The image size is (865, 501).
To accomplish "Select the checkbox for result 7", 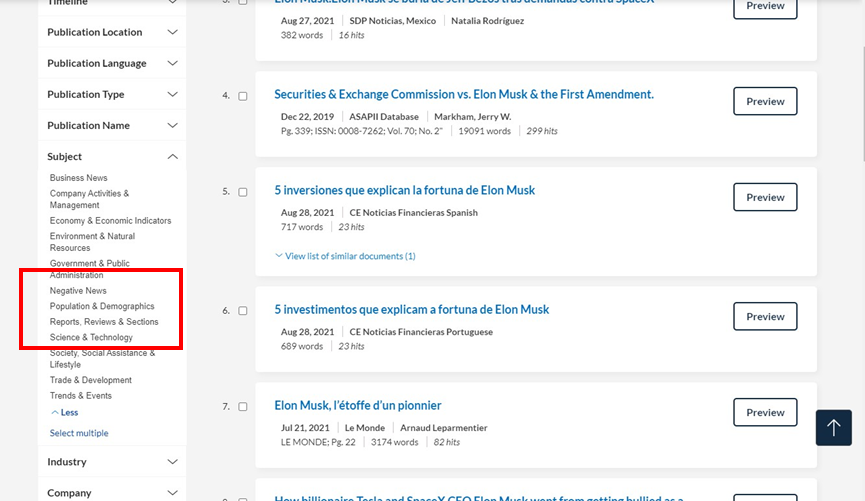I will pos(243,407).
